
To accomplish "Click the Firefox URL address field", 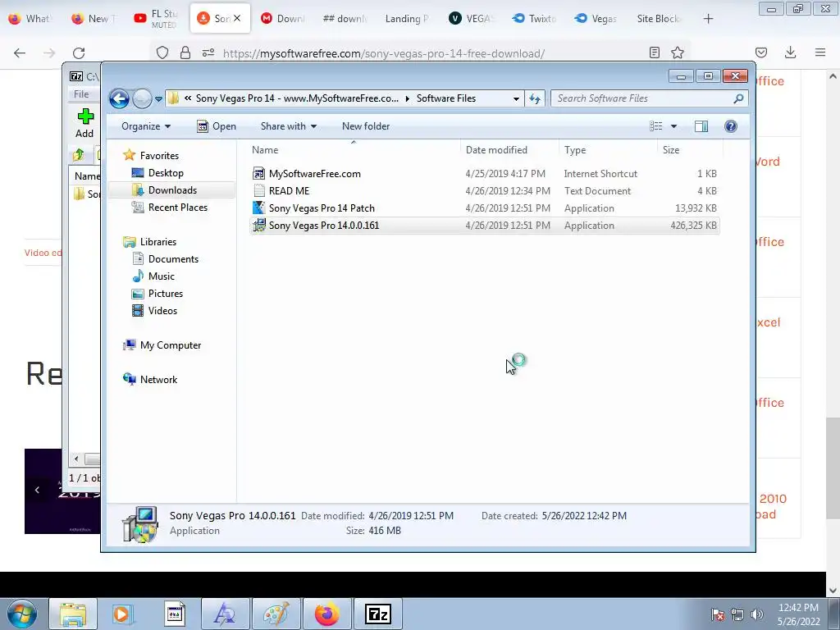I will coord(384,53).
